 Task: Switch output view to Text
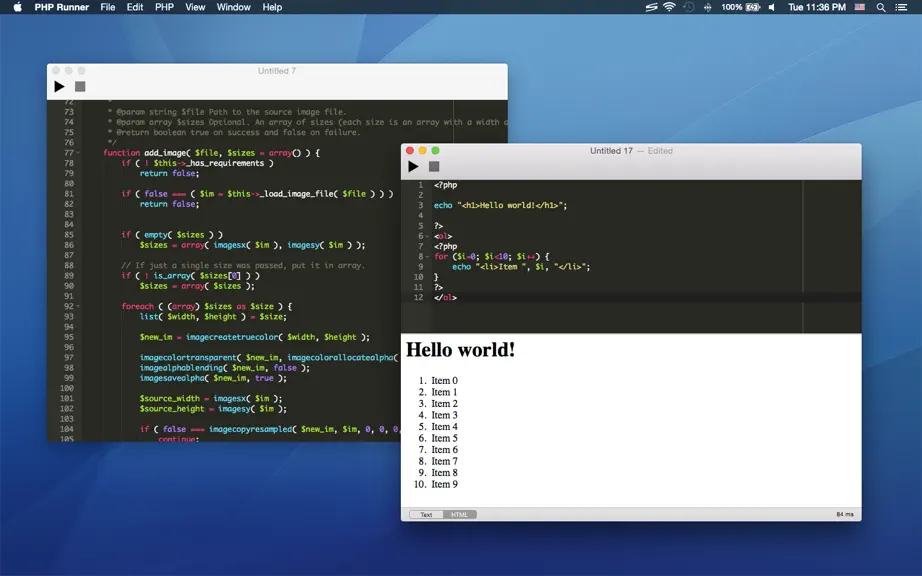click(426, 515)
